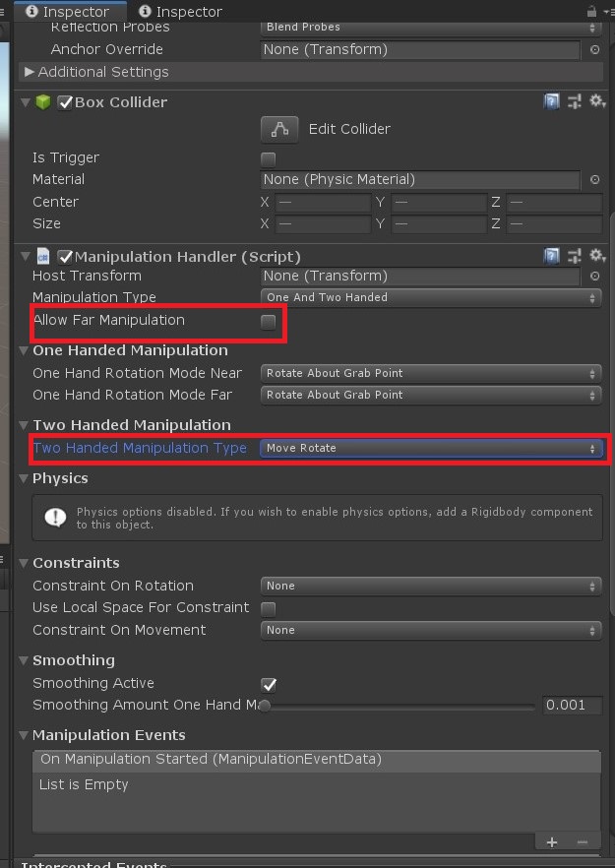The width and height of the screenshot is (615, 868).
Task: Collapse the Smoothing section
Action: 24,660
